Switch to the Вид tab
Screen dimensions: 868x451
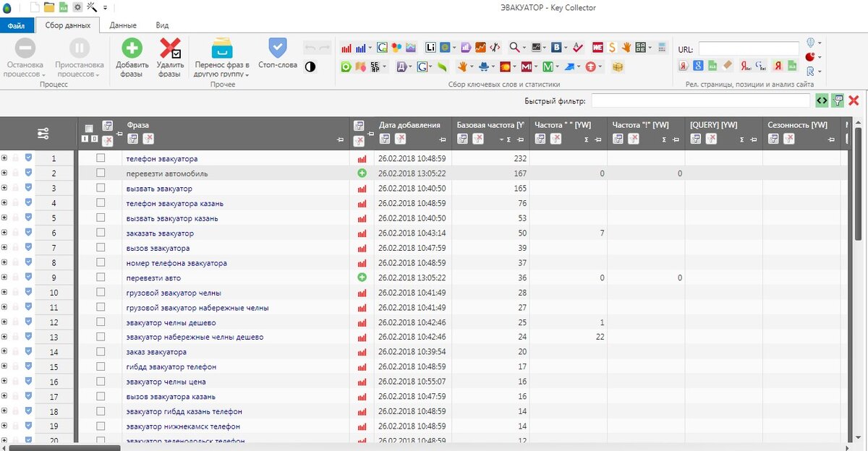[163, 25]
